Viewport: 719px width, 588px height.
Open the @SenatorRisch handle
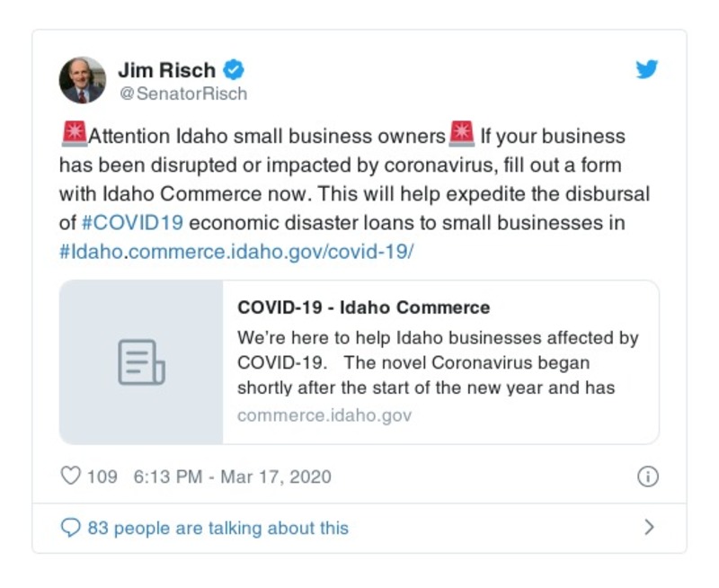(x=182, y=94)
